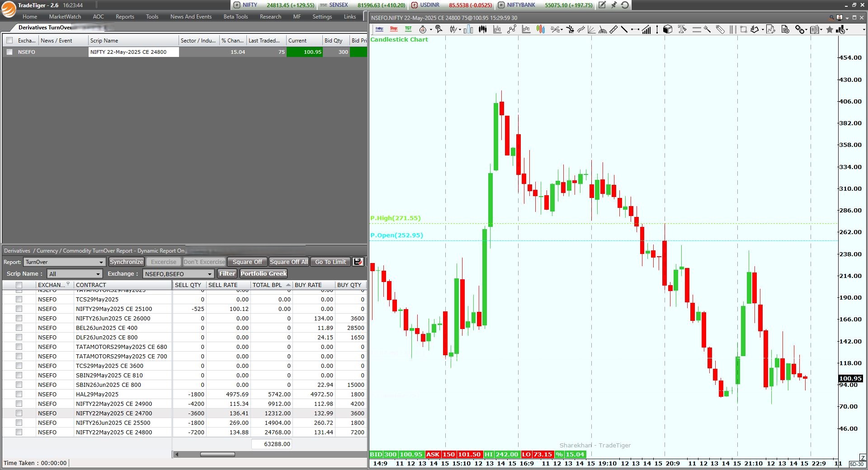Toggle the select-all checkbox in turnover report header
The height and width of the screenshot is (470, 868).
pyautogui.click(x=19, y=285)
